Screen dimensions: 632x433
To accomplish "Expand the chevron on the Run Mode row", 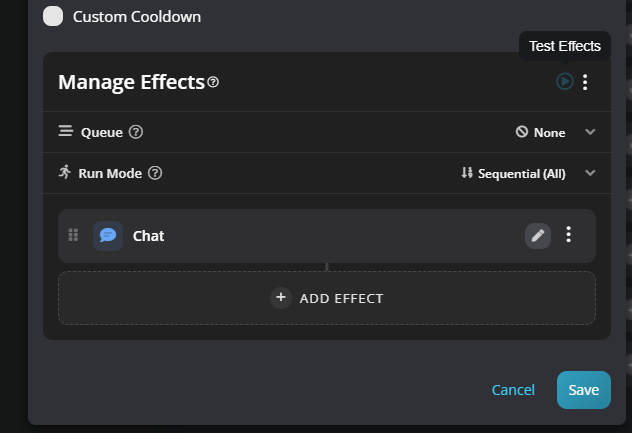I will click(x=590, y=173).
